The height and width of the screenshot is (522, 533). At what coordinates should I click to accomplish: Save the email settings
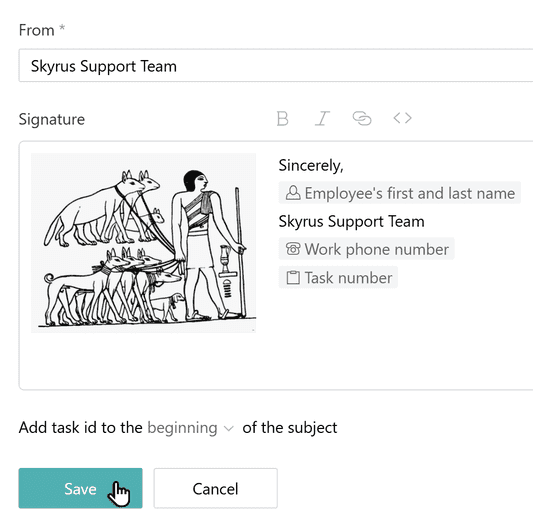coord(81,488)
